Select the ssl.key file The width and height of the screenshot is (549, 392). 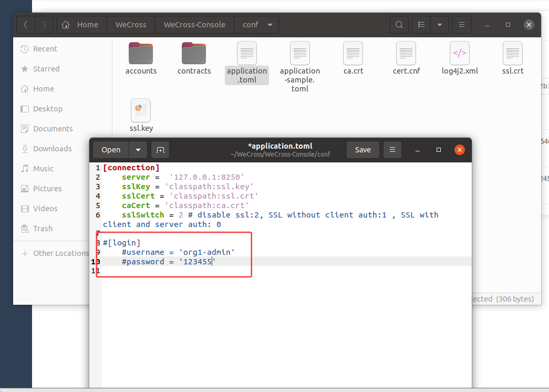coord(141,116)
